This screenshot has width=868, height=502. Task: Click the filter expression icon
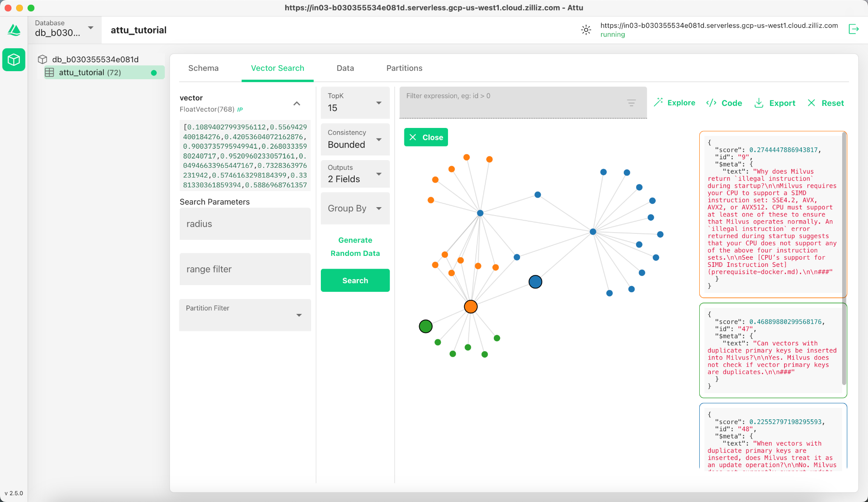pos(632,103)
